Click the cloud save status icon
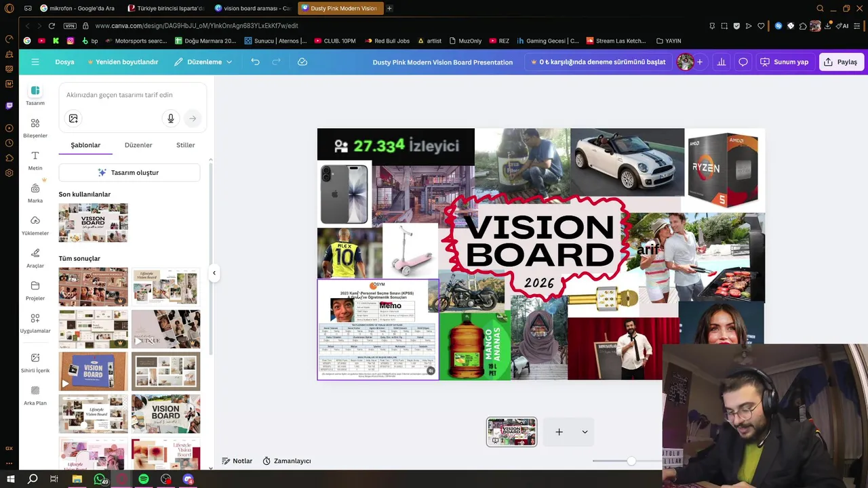This screenshot has width=868, height=488. point(302,62)
